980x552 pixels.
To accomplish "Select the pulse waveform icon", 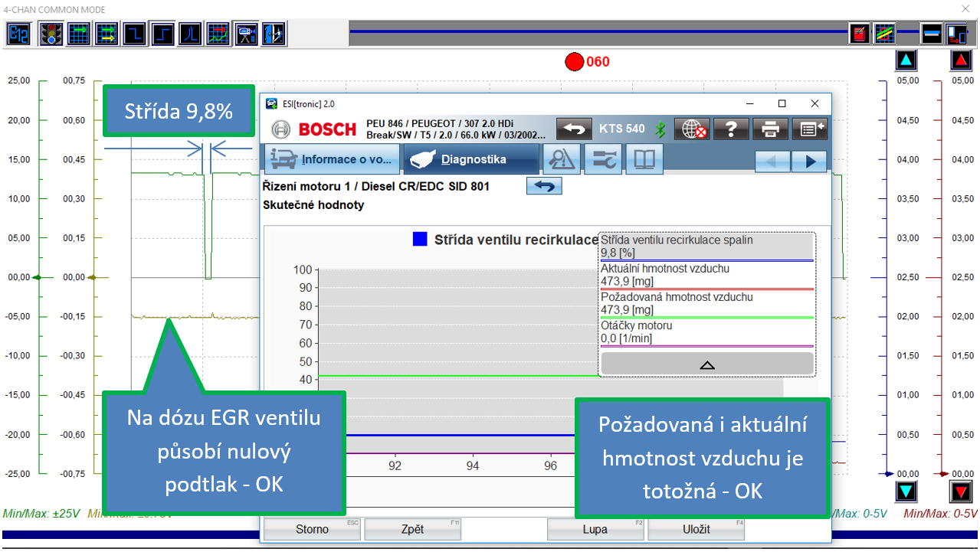I will click(190, 34).
